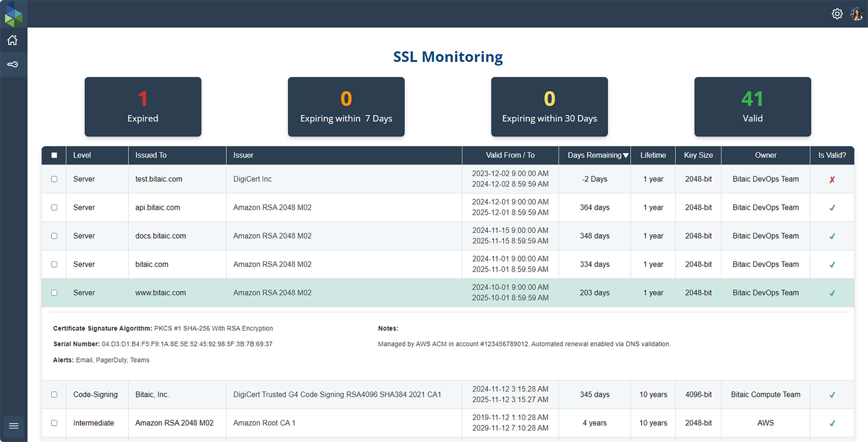Click the Bitaic app logo
Screen dimensions: 868x442
(13, 13)
